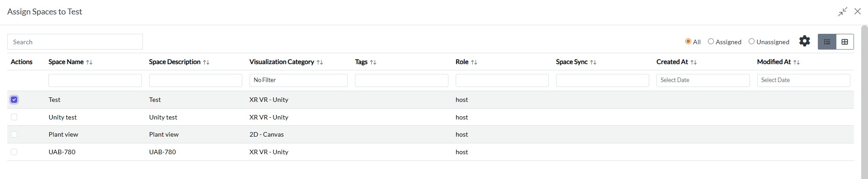Click the Actions column header
This screenshot has height=179, width=868.
tap(22, 62)
